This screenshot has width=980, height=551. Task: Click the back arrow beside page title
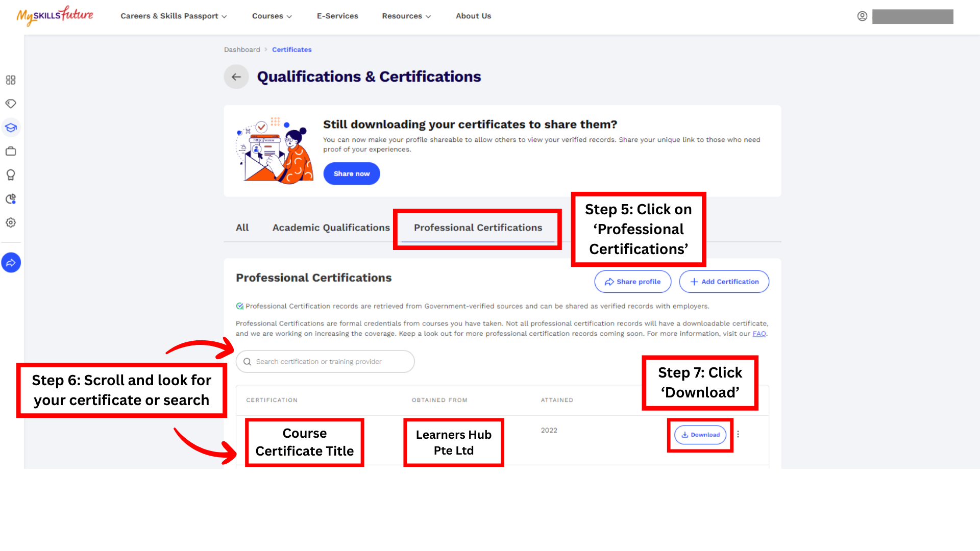click(x=236, y=77)
